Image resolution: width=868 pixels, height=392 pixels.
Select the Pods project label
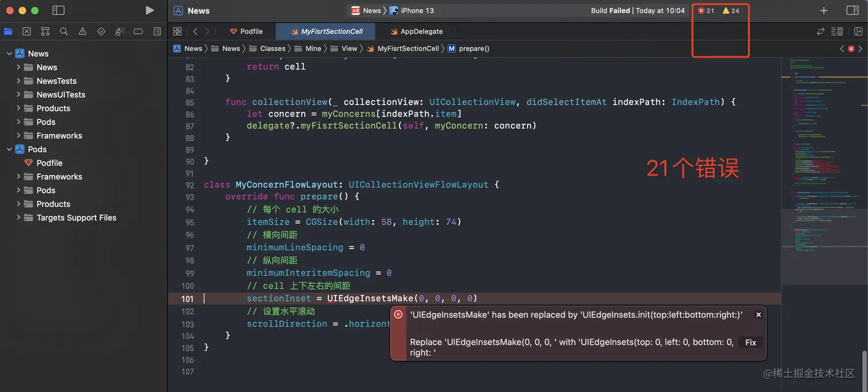37,149
